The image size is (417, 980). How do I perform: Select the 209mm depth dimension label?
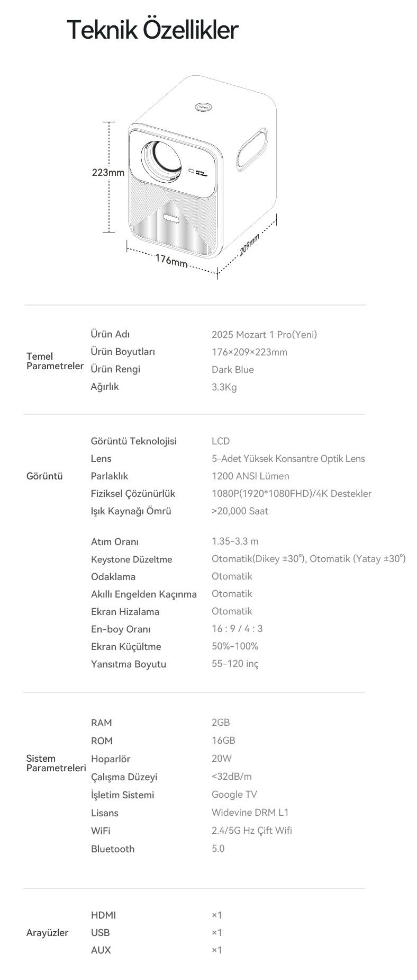(x=249, y=244)
